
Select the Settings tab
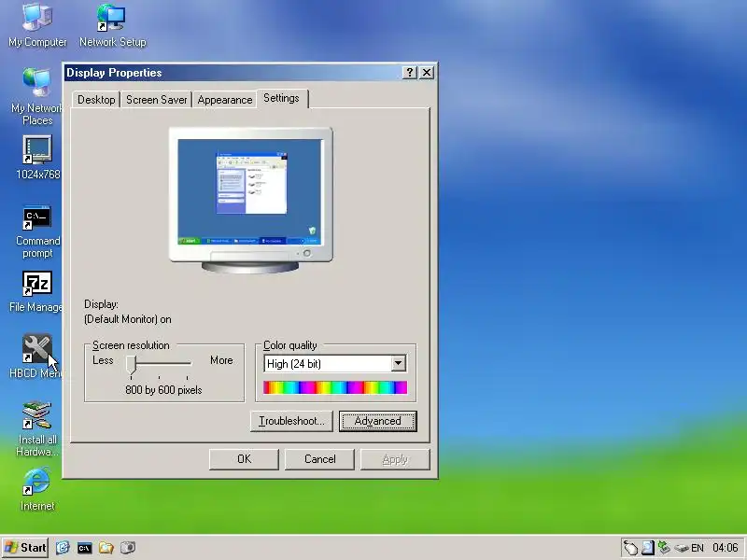click(x=282, y=98)
